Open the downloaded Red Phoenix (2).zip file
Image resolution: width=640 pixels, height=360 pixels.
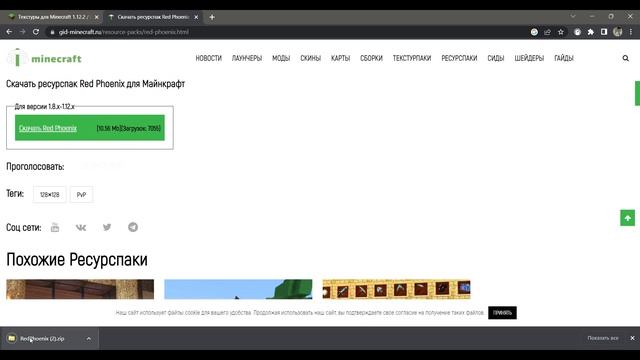pyautogui.click(x=42, y=338)
